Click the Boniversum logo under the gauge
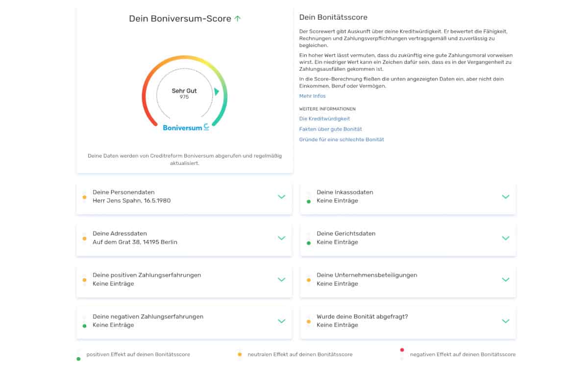 pyautogui.click(x=186, y=127)
